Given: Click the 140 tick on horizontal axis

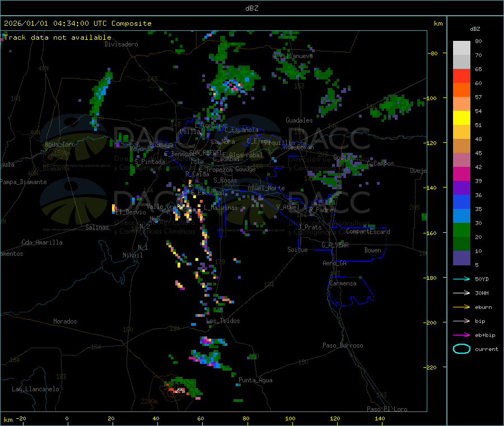Looking at the screenshot, I should [x=380, y=418].
